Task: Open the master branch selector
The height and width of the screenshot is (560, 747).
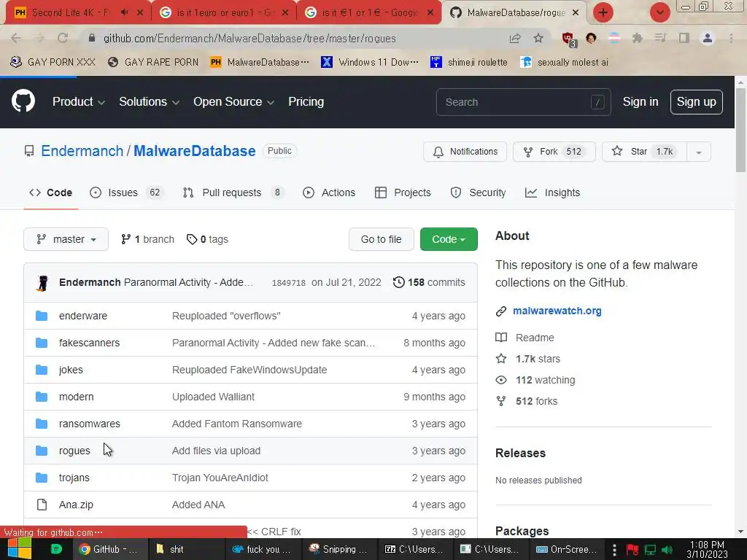Action: pos(66,239)
